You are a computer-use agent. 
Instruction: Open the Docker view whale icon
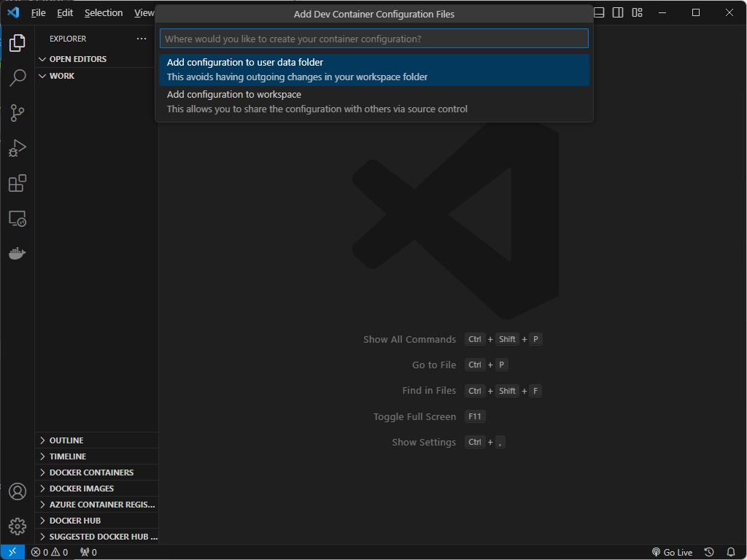(x=18, y=253)
